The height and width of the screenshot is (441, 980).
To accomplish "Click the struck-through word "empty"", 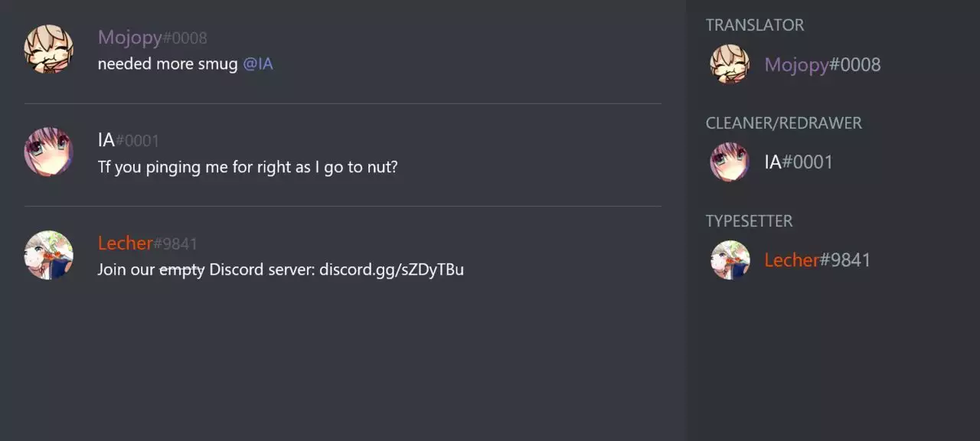I will click(x=181, y=269).
